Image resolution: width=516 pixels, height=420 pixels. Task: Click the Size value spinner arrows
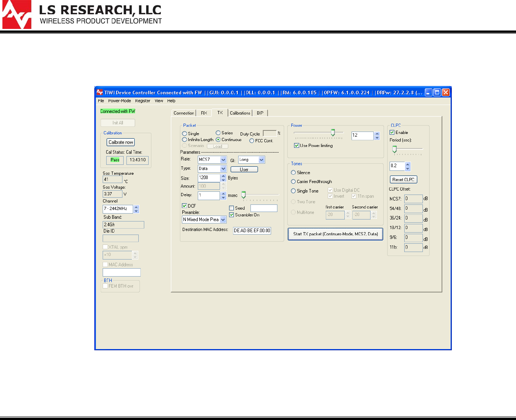(x=224, y=178)
